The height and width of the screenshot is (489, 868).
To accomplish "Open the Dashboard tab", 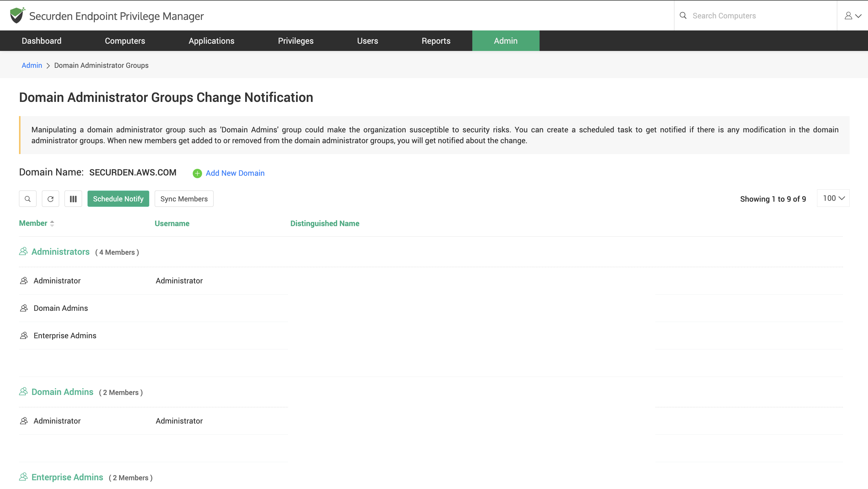I will pyautogui.click(x=41, y=41).
